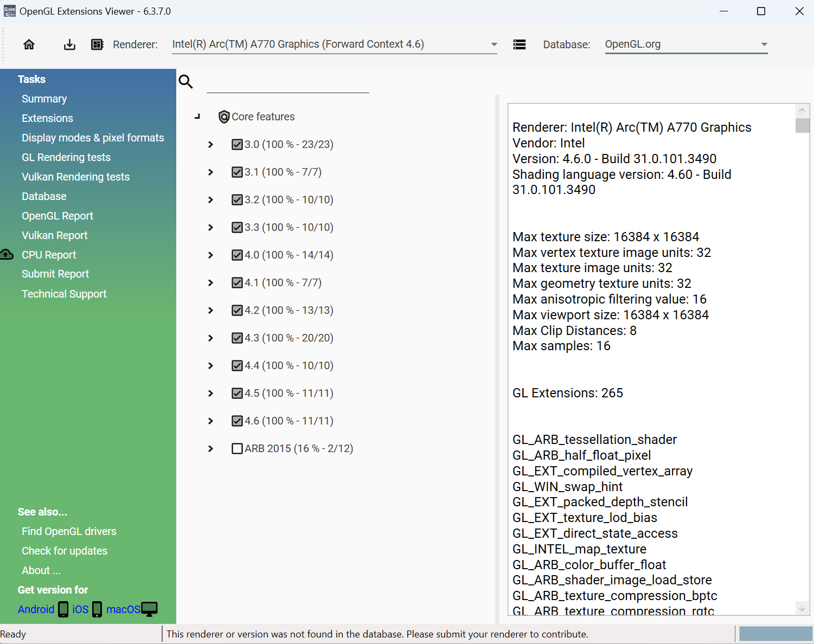Open the Vulkan Rendering tests section
Screen dimensions: 814x644
(75, 176)
